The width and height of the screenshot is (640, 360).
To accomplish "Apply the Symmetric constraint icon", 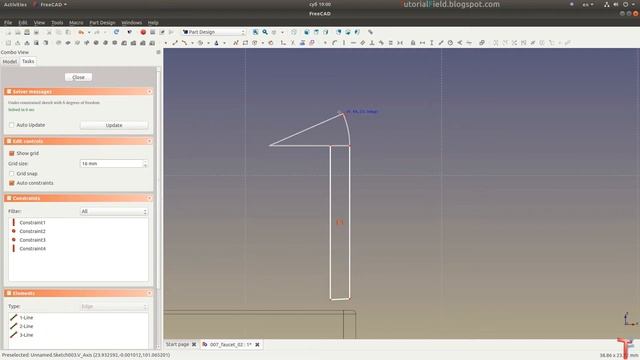I will point(400,43).
